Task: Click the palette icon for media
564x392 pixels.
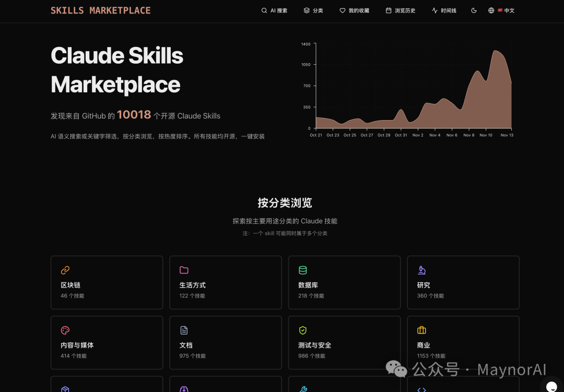Action: (x=65, y=330)
